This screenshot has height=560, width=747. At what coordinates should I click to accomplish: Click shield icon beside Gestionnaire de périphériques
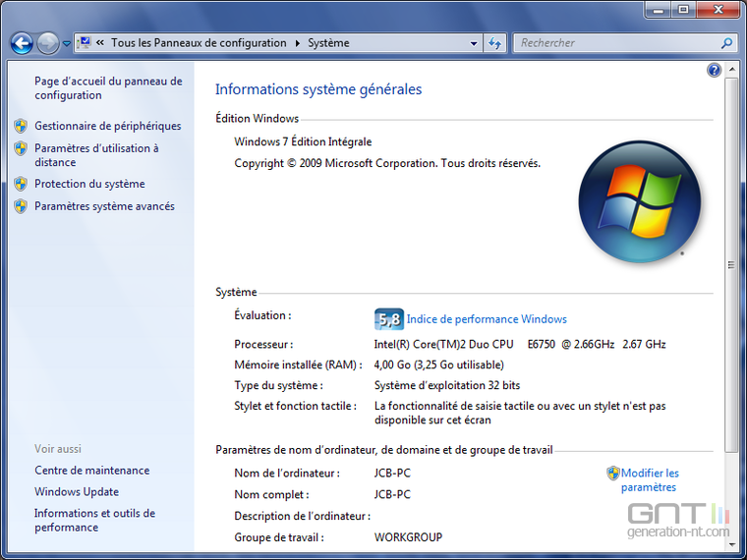click(x=21, y=126)
